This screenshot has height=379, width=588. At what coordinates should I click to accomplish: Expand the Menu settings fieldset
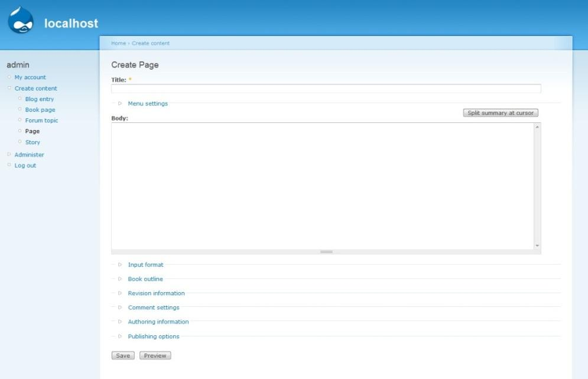[x=148, y=103]
